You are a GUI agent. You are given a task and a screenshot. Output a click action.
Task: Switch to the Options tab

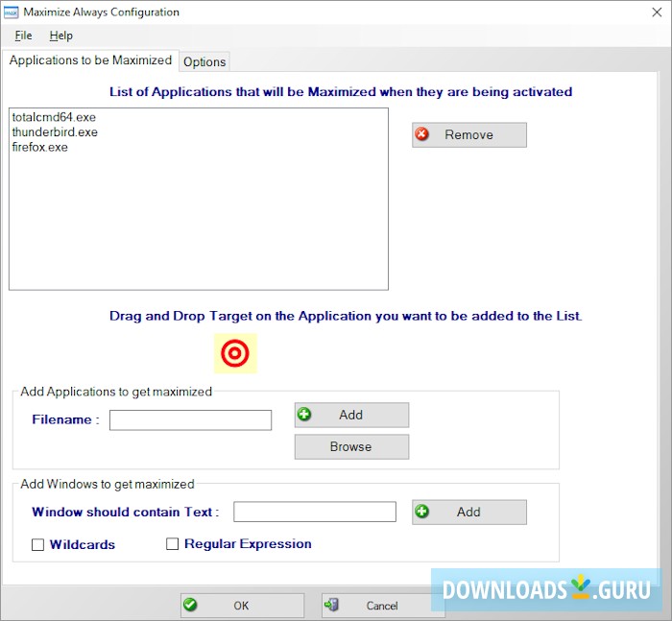[x=204, y=61]
